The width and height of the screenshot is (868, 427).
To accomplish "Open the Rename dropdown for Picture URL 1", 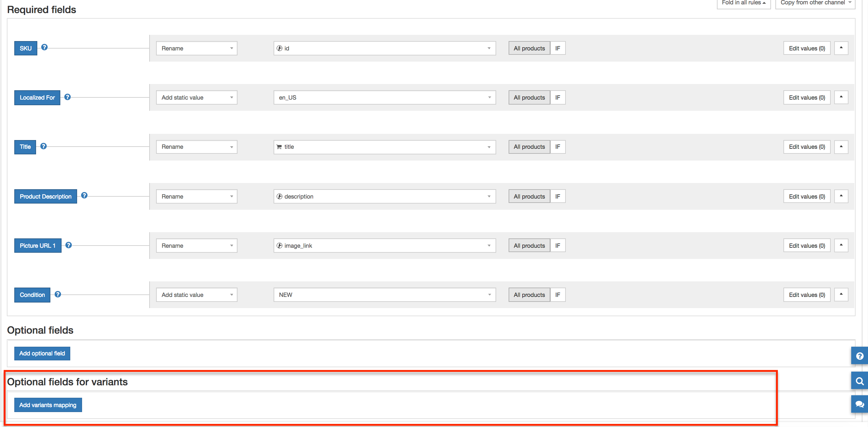I will point(197,246).
